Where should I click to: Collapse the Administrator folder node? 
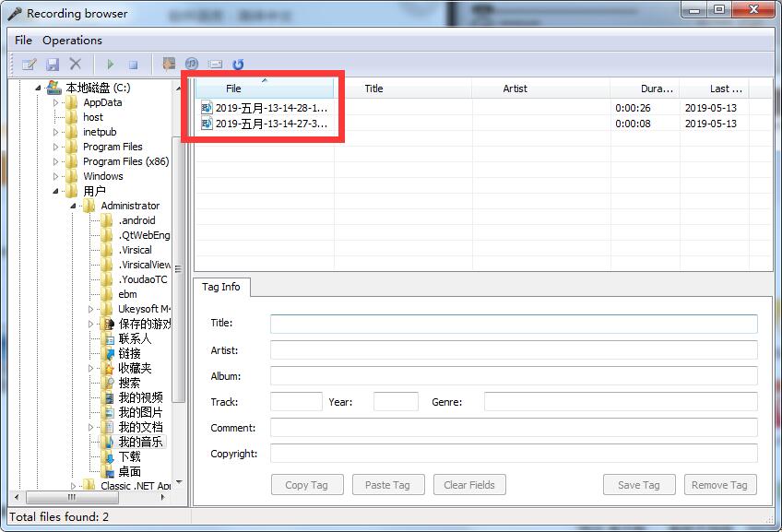point(74,206)
